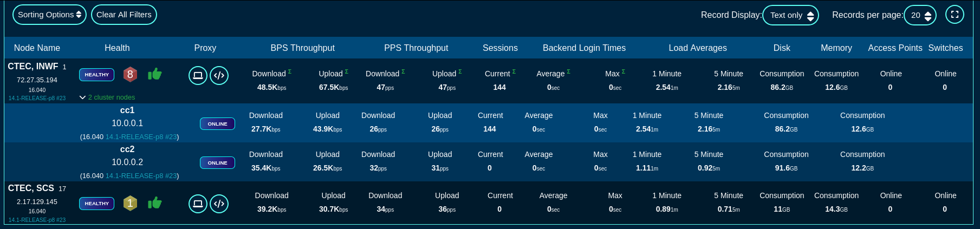
Task: Click red hexagon badge showing 8
Action: pos(130,74)
